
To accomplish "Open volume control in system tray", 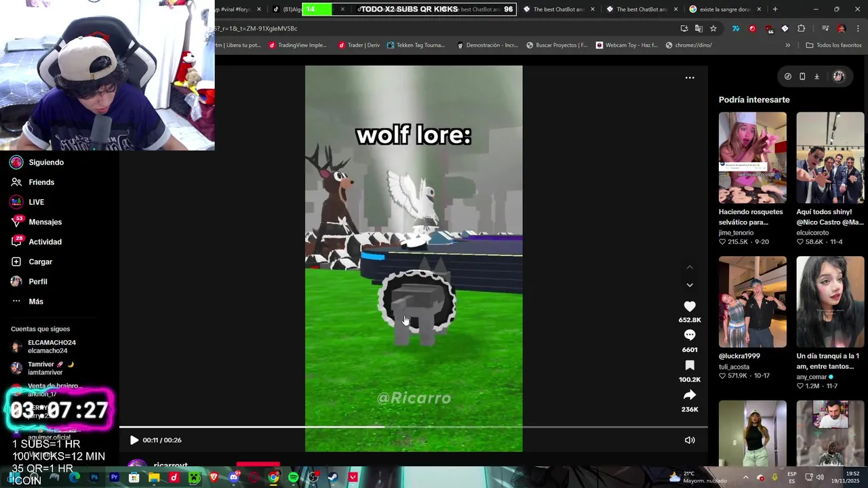I will coord(820,478).
